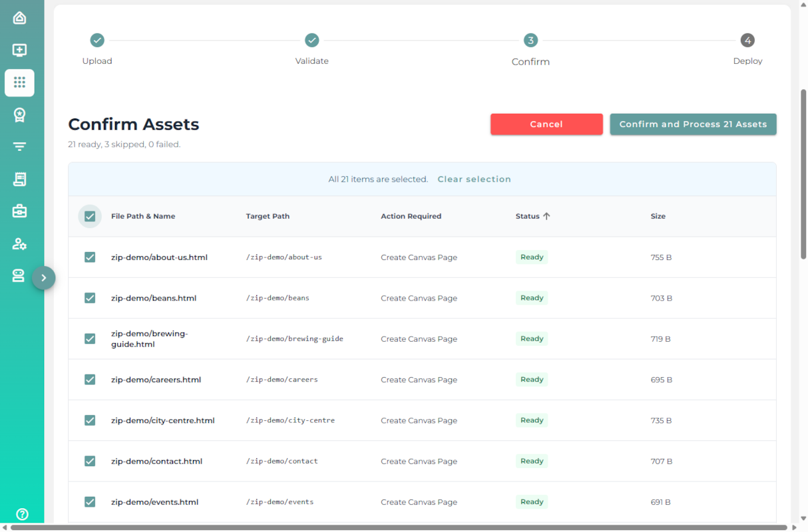
Task: Uncheck the city-centre.html row checkbox
Action: (90, 420)
